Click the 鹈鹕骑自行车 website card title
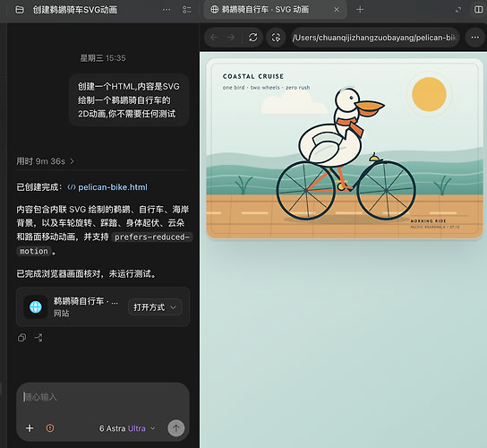Screen dimensions: 487x448 pos(86,301)
